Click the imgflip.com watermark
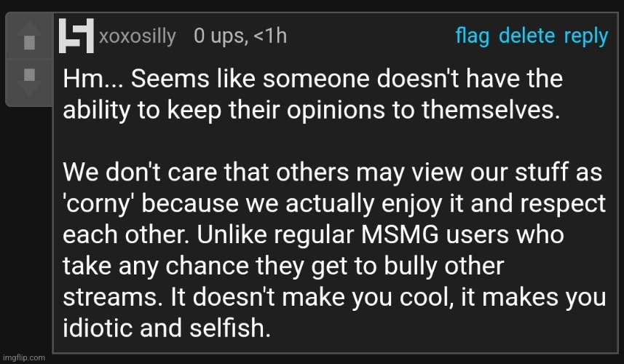Screen dimensions: 624x364 click(24, 357)
